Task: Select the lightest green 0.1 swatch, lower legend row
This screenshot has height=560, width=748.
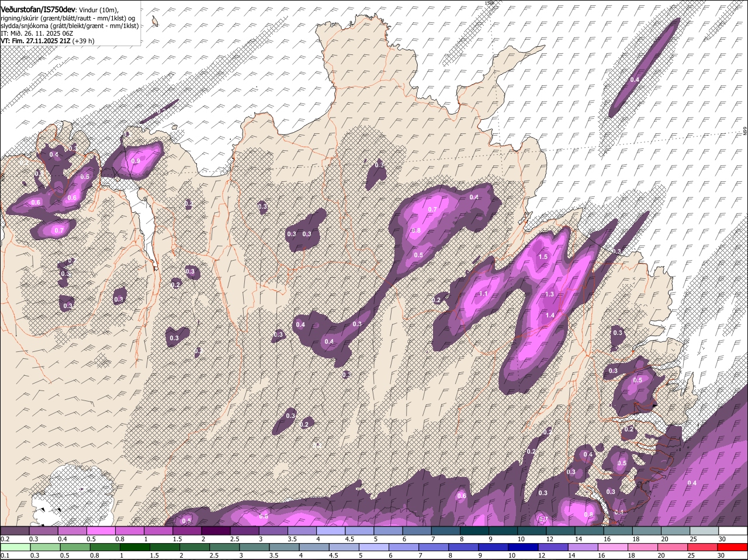Action: click(16, 547)
